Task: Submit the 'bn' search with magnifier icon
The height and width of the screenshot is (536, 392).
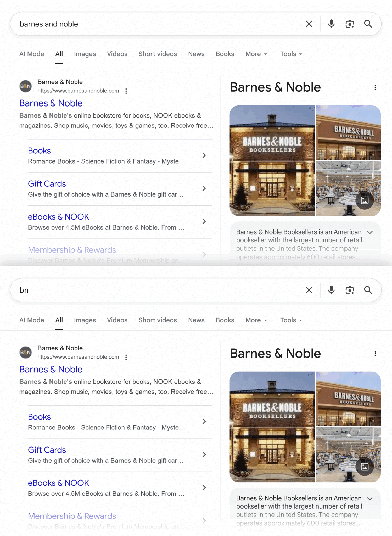Action: click(368, 290)
